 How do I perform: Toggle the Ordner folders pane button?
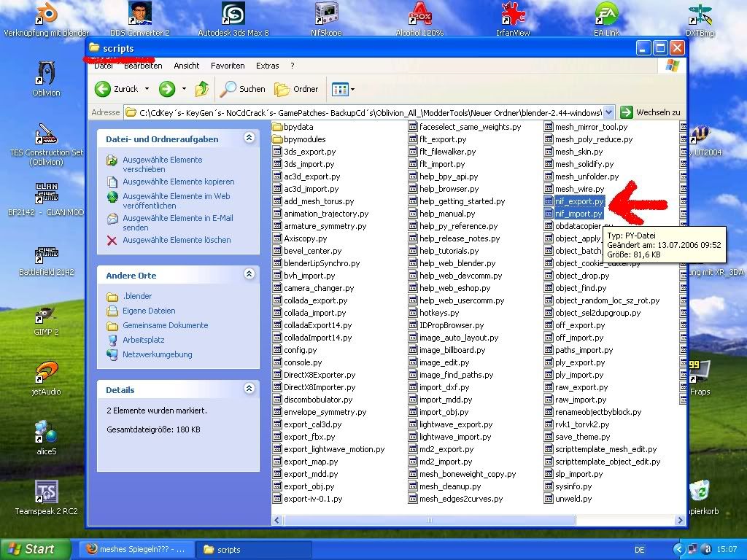coord(296,89)
